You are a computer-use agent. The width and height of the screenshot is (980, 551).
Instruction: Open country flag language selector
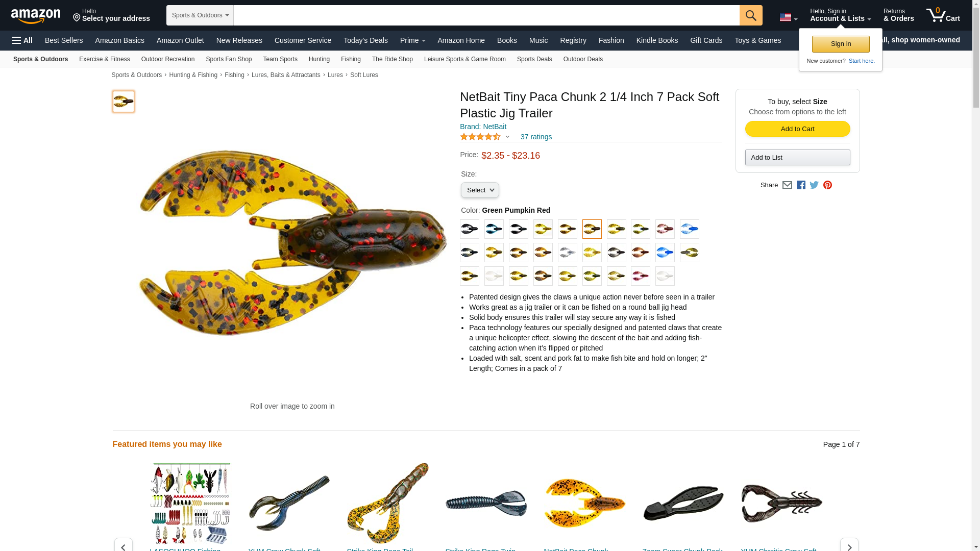788,18
